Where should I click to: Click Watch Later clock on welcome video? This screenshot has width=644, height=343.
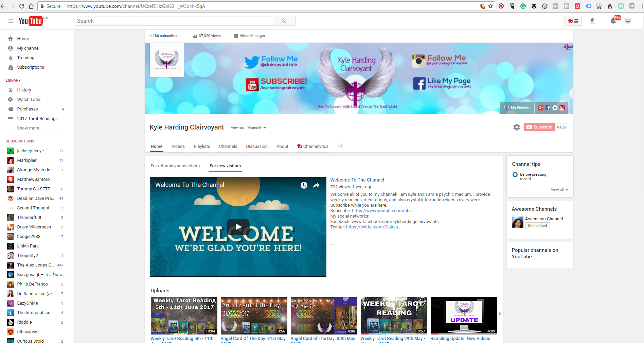(x=304, y=185)
